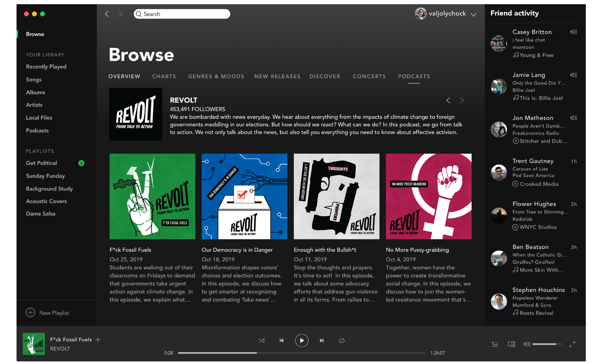Open now playing cover art thumbnail
The image size is (605, 364).
pyautogui.click(x=34, y=344)
